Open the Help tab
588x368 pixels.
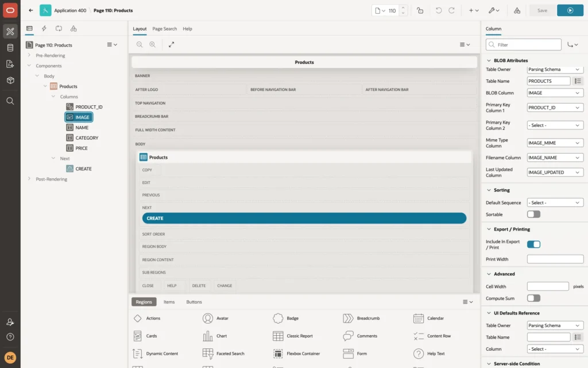(x=187, y=29)
